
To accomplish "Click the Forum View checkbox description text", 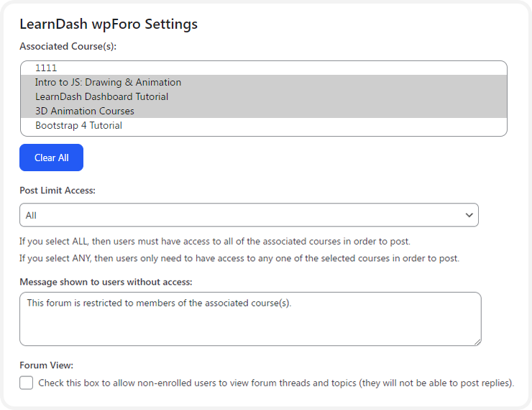I will click(276, 383).
